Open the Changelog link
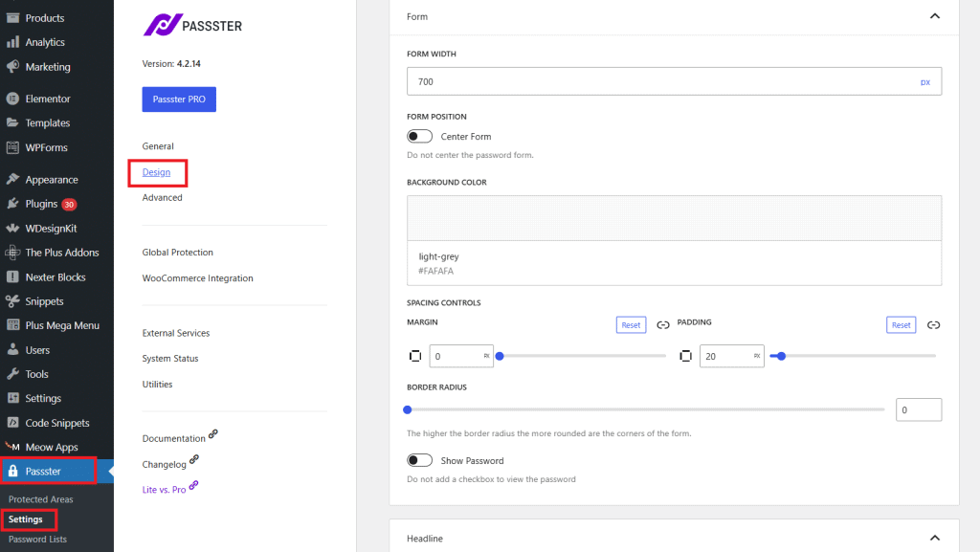Screen dimensions: 980x552 pos(164,464)
